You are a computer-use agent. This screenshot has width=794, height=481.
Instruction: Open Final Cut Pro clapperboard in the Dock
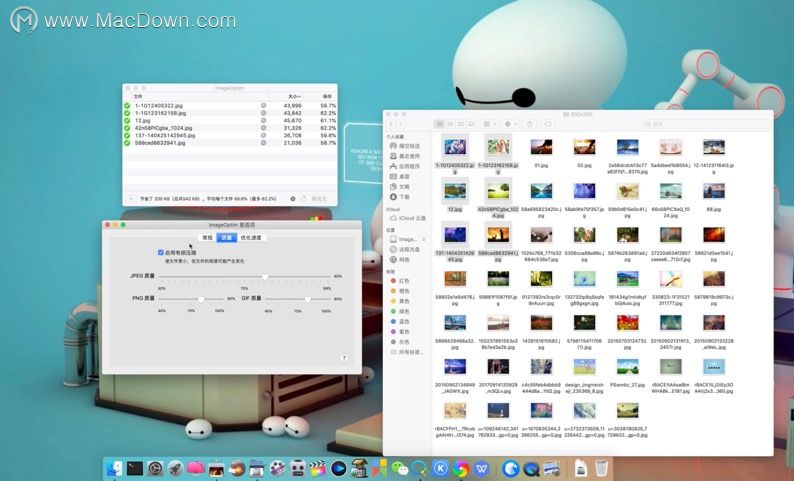[317, 468]
